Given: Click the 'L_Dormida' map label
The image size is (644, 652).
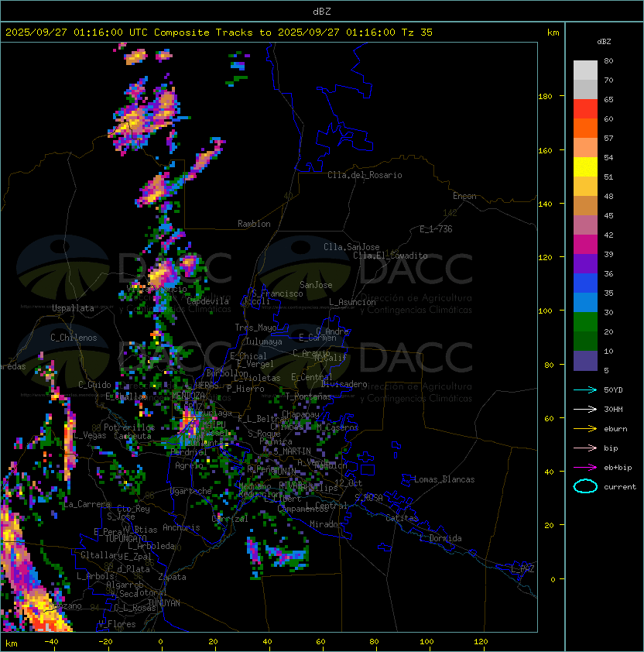Looking at the screenshot, I should tap(440, 538).
